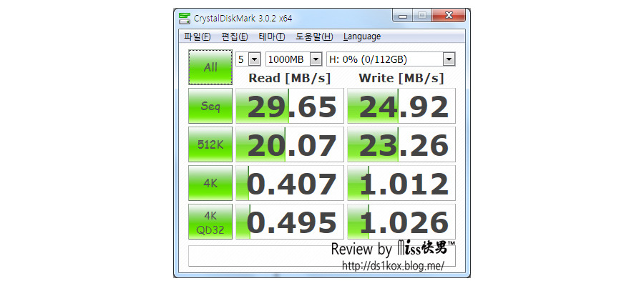Viewport: 644px width, 286px height.
Task: Click the 4K QD32 write value 1.026
Action: [401, 222]
